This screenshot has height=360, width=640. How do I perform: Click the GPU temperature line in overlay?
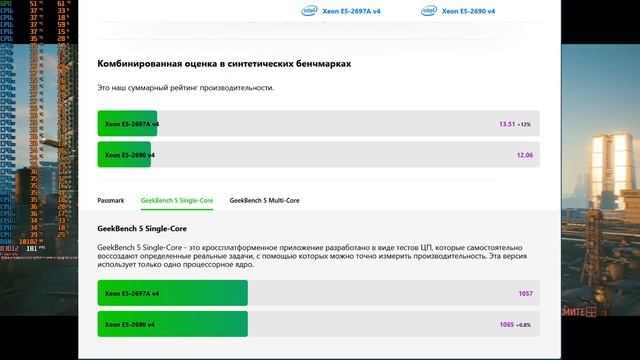coord(34,4)
